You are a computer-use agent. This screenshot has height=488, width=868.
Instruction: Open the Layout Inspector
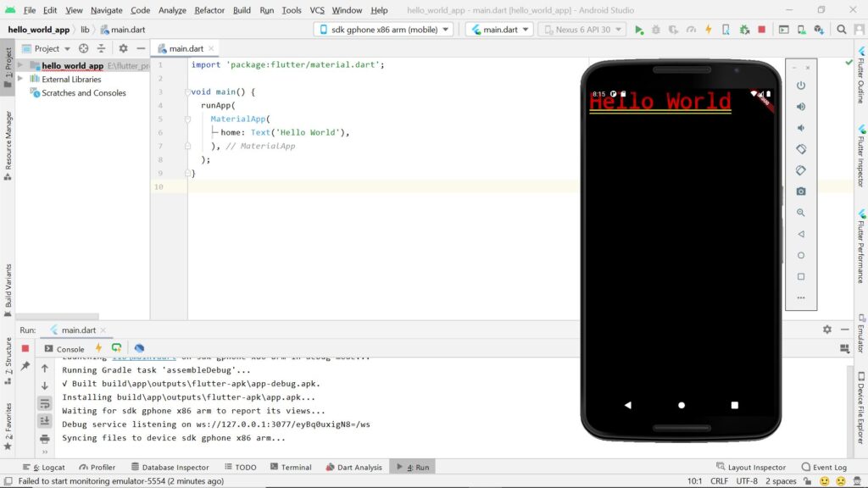pyautogui.click(x=751, y=468)
